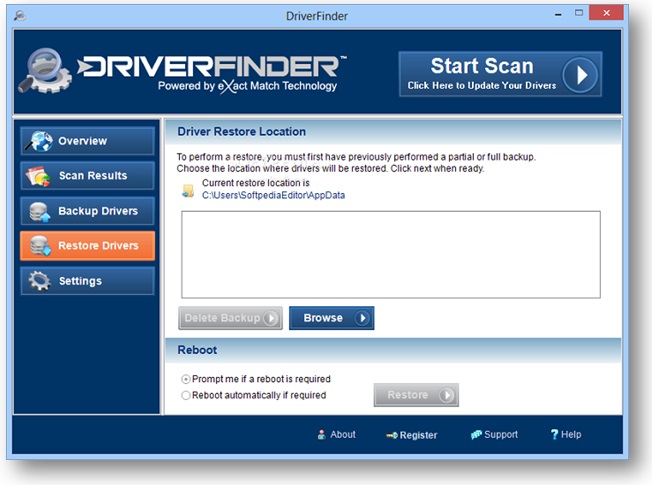Click the Restore Drivers database icon
Image resolution: width=652 pixels, height=485 pixels.
click(40, 245)
